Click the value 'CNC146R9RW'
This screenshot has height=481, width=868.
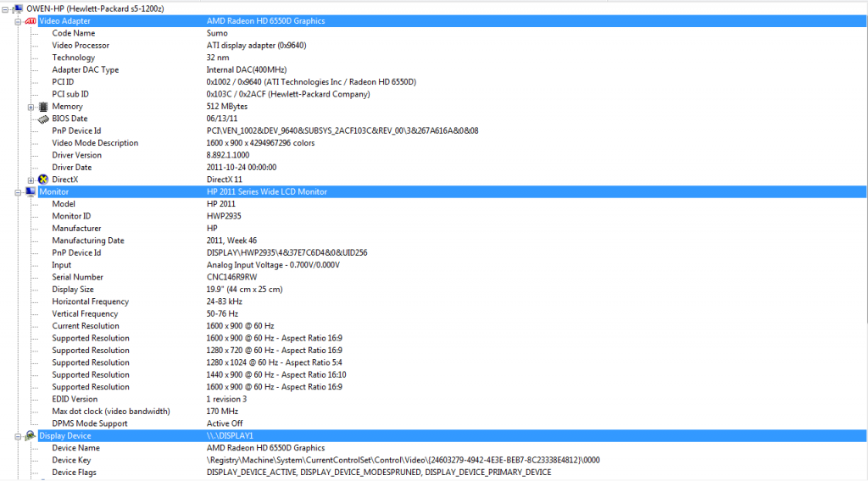click(231, 277)
